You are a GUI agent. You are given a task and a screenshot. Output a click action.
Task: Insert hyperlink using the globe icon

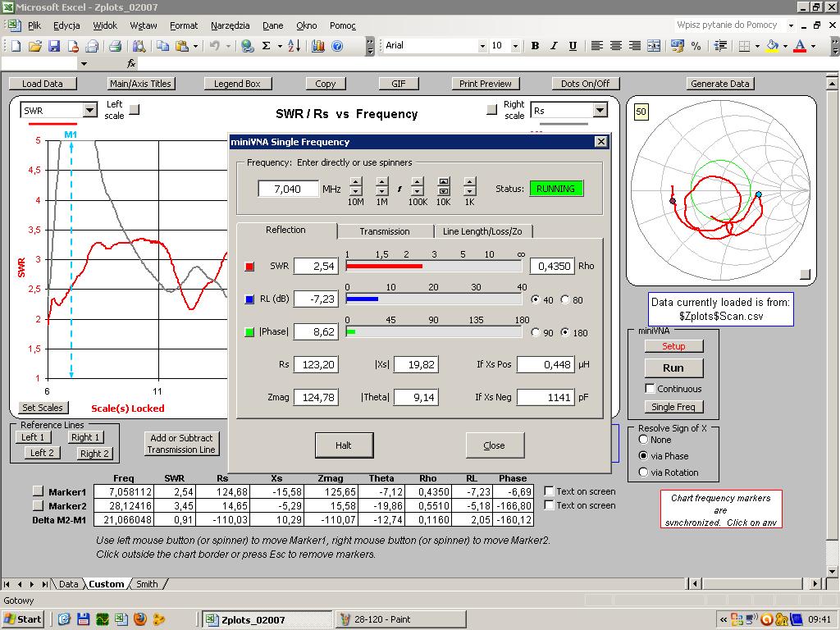coord(247,46)
